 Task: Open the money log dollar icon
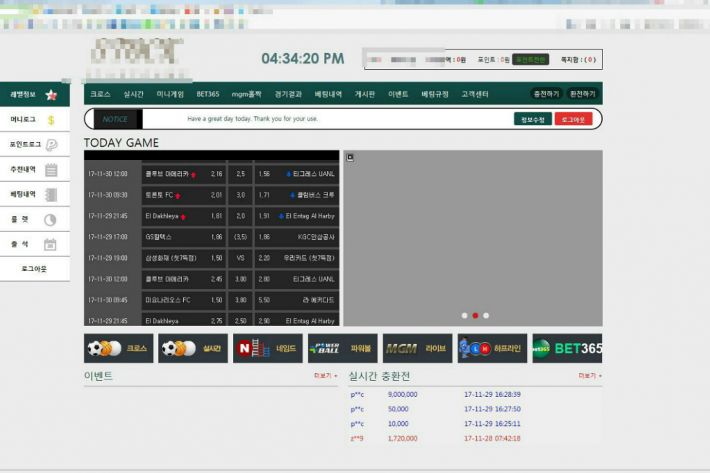point(51,120)
